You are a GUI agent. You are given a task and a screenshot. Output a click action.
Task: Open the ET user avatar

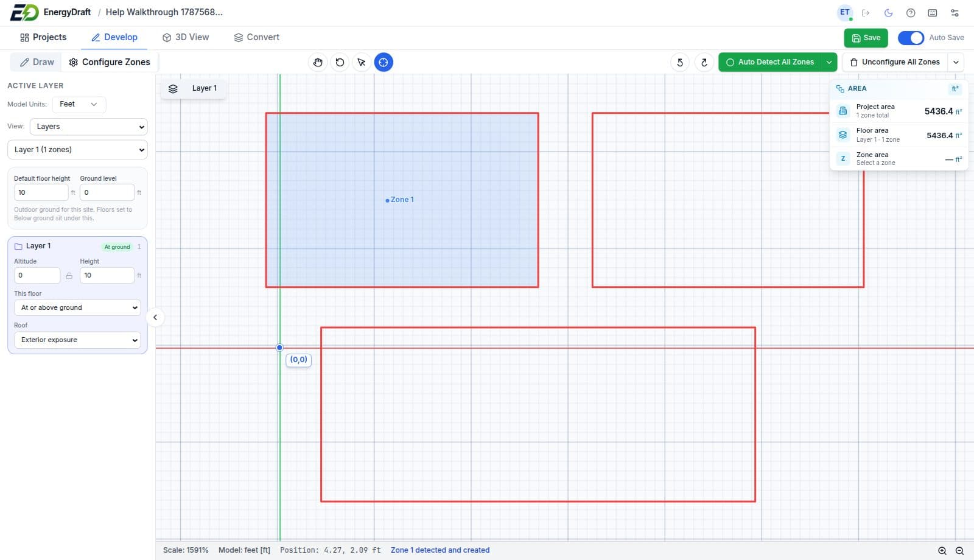click(845, 12)
